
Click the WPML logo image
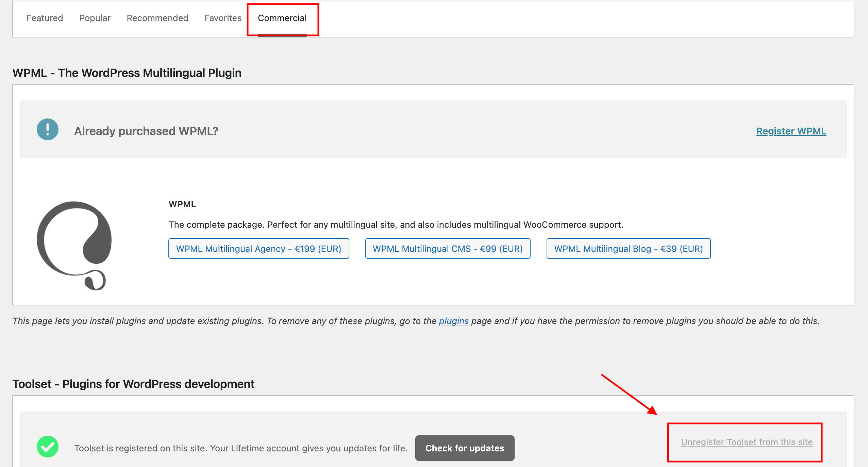[x=74, y=246]
